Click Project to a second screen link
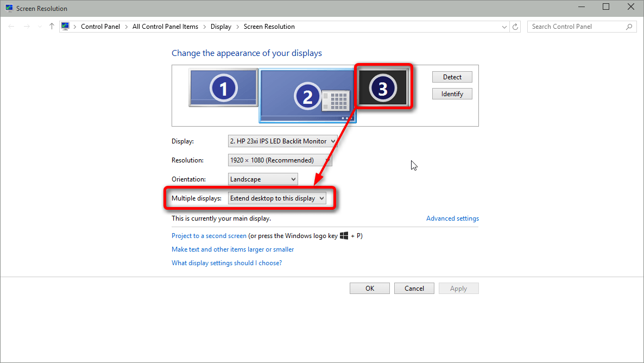 209,236
